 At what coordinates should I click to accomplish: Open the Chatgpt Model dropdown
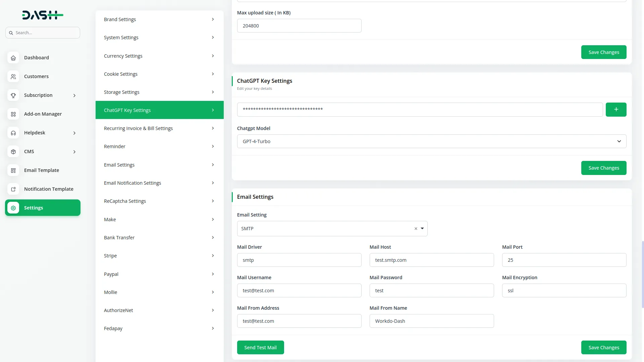click(x=619, y=141)
